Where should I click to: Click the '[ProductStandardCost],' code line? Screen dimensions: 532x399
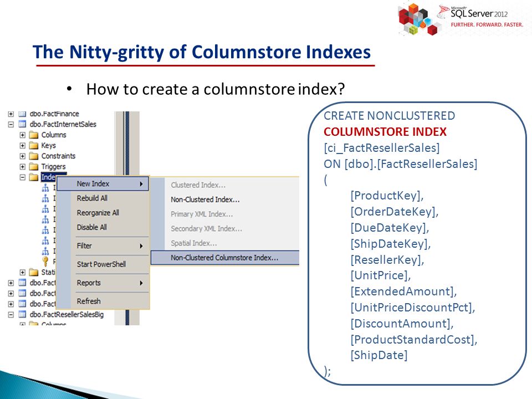pos(414,339)
